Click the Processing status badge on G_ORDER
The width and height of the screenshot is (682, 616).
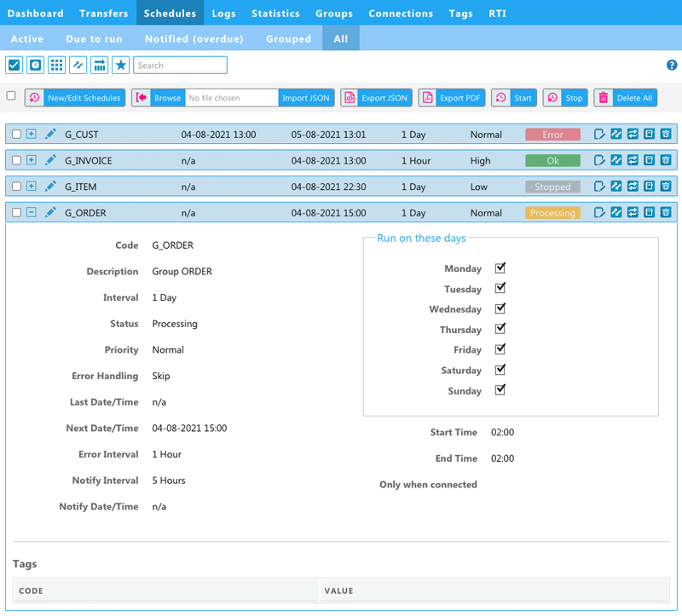(552, 213)
